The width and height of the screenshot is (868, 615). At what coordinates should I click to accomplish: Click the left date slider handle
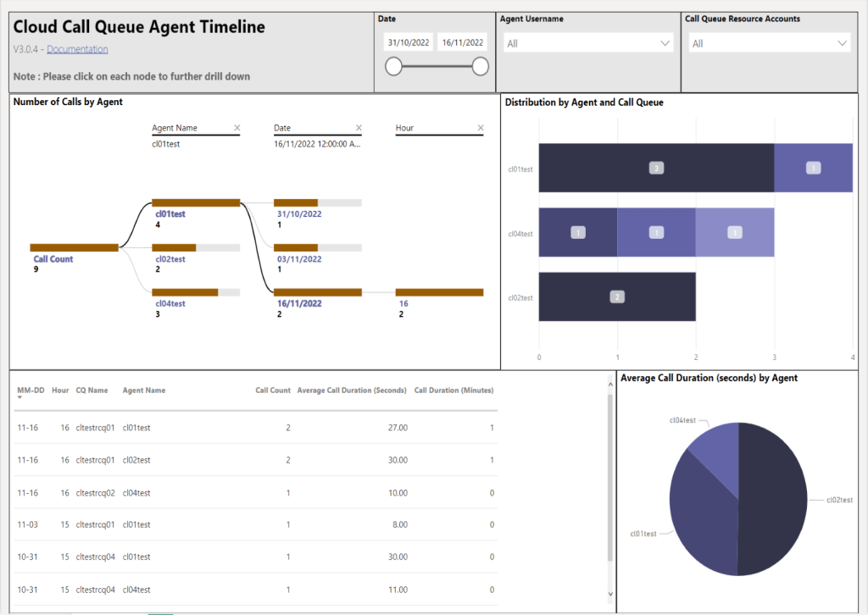tap(394, 67)
